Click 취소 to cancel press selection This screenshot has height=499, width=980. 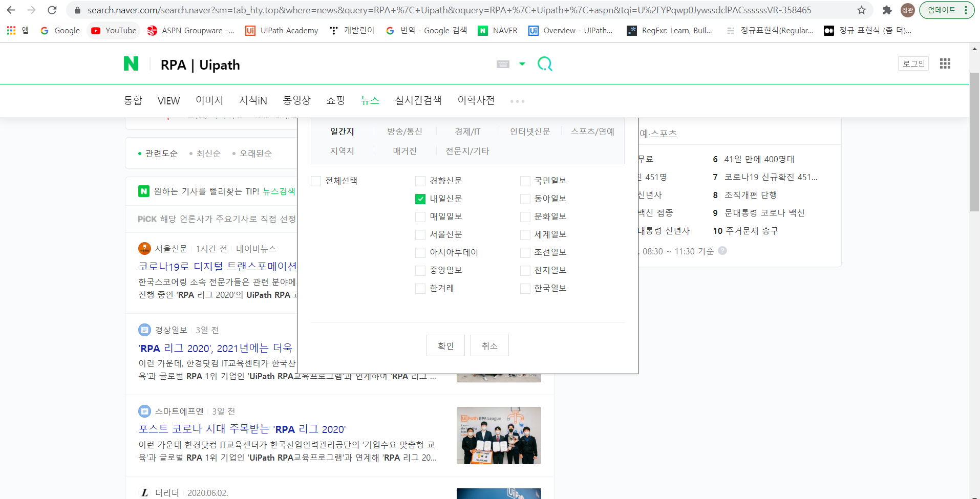pyautogui.click(x=489, y=345)
